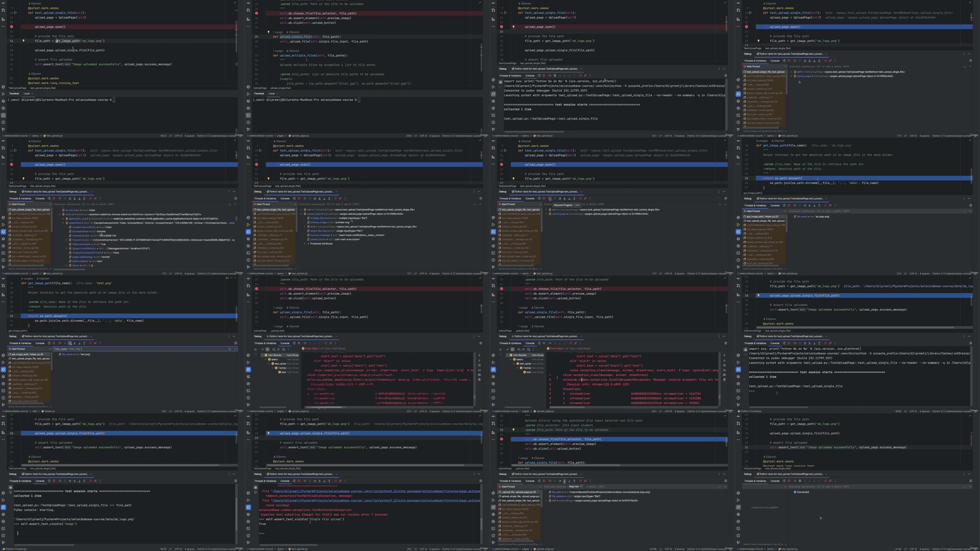Image resolution: width=980 pixels, height=551 pixels.
Task: Rerun tests icon in driver capabilities debug panel
Action: point(49,198)
